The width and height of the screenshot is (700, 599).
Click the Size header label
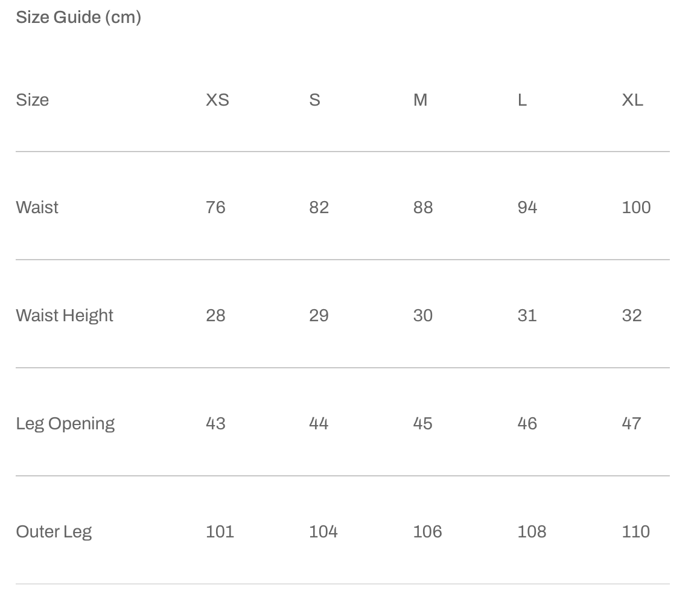33,100
